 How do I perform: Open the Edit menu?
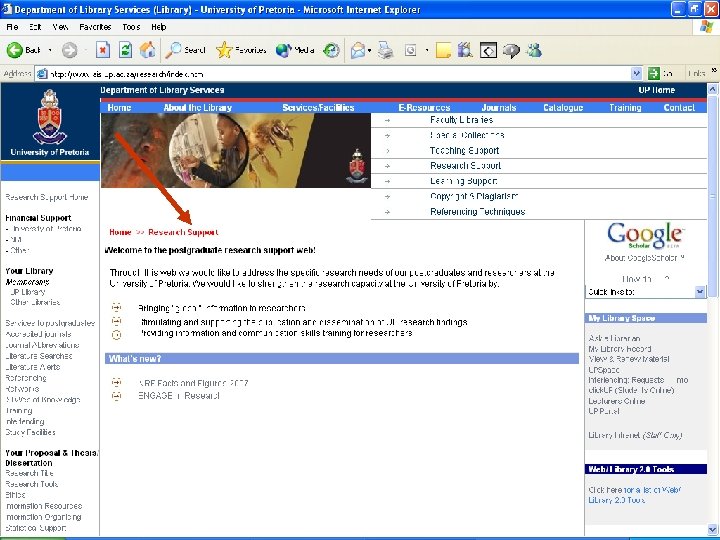coord(35,27)
